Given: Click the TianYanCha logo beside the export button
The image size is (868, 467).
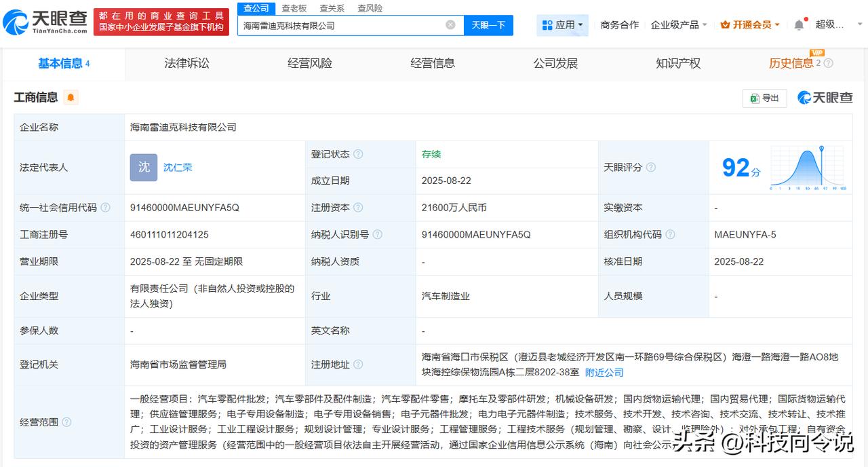Looking at the screenshot, I should [825, 98].
